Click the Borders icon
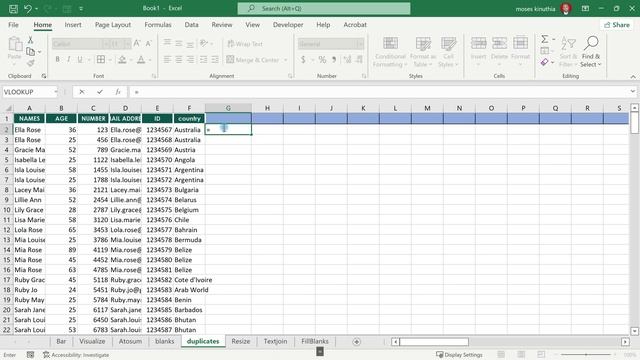 [x=100, y=60]
